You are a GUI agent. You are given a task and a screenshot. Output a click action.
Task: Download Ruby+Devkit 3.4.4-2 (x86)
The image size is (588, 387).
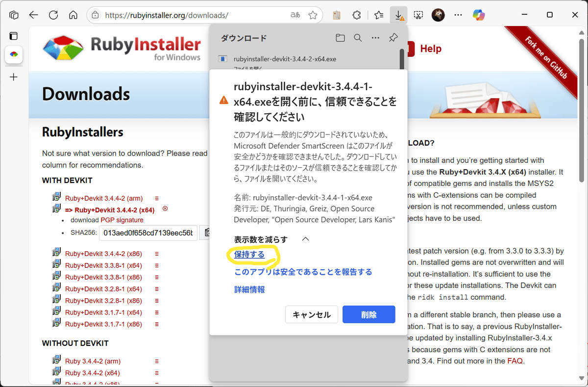(103, 254)
